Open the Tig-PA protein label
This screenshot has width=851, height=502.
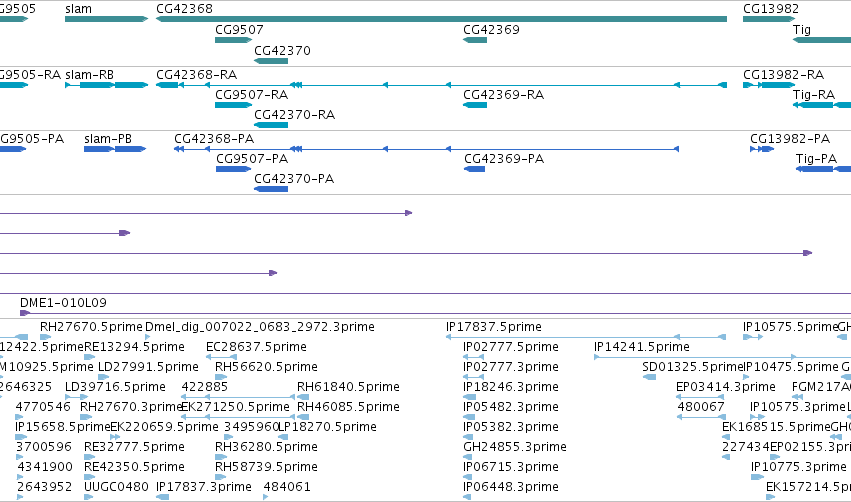tap(816, 158)
